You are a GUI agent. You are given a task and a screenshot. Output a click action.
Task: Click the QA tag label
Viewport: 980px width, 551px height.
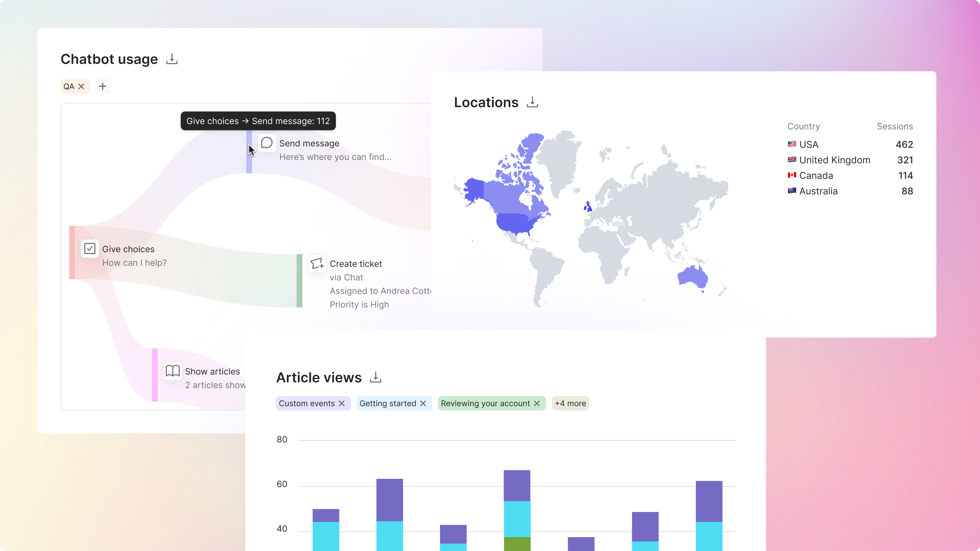tap(69, 86)
